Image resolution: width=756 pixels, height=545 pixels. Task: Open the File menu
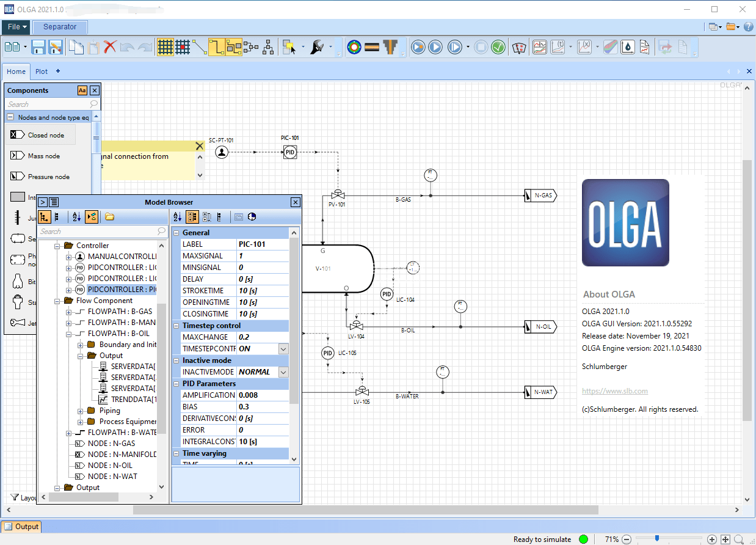point(15,27)
